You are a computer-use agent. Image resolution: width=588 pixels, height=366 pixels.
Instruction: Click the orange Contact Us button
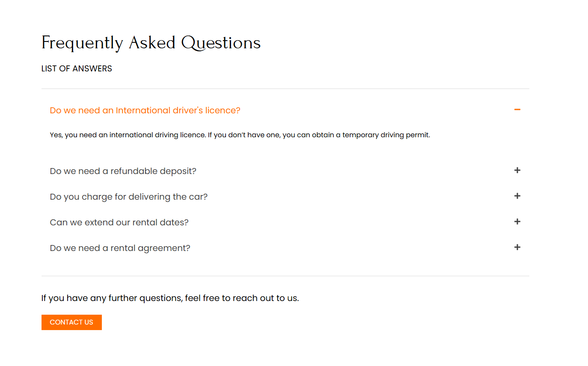(71, 322)
